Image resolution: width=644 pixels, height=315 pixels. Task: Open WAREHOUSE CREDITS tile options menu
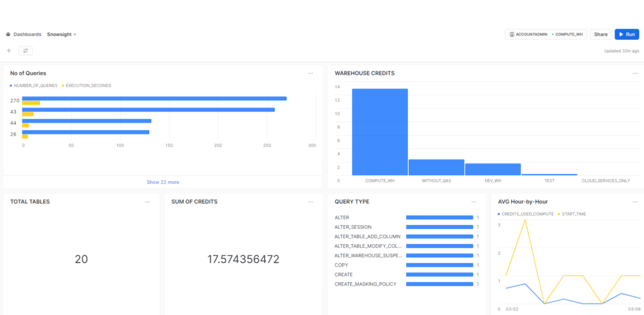(635, 73)
